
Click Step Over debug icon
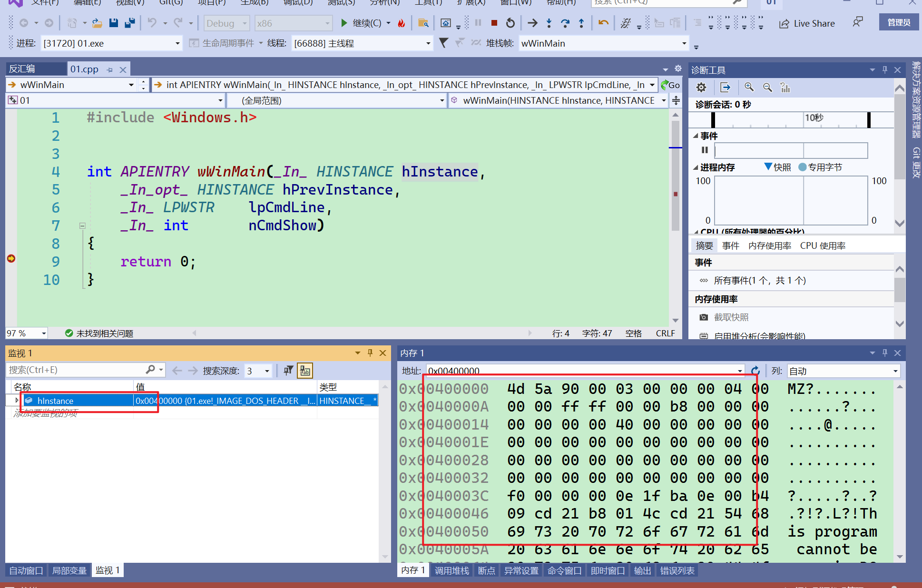tap(565, 23)
